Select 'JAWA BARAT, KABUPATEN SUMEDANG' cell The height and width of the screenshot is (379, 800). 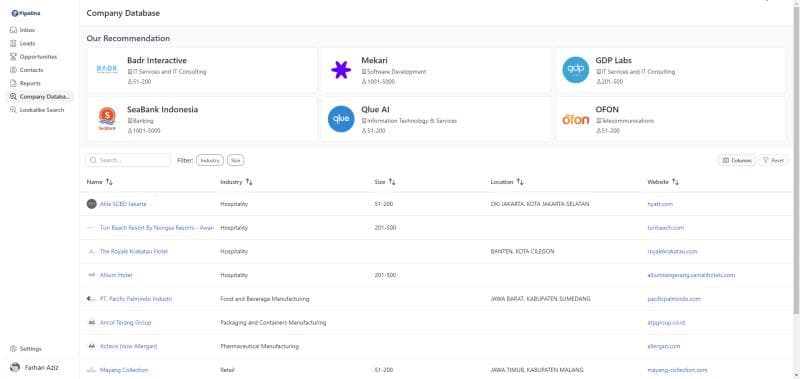click(540, 299)
